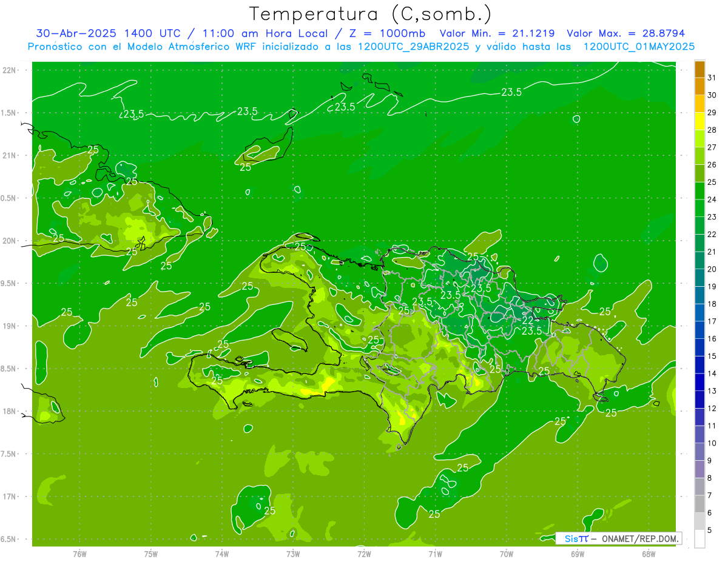728x562 pixels.
Task: Pick the dark orange swatch above 31
Action: [699, 69]
